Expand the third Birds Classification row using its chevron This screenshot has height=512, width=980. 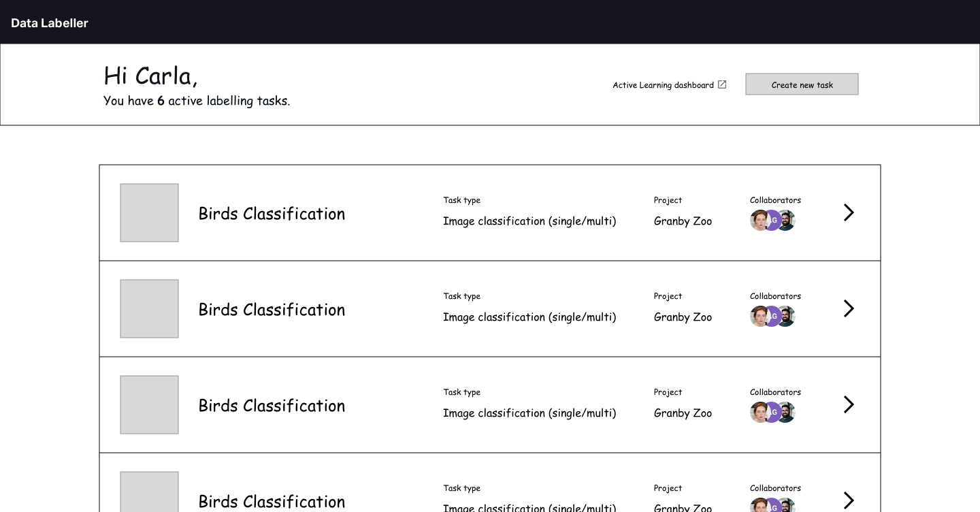tap(848, 404)
